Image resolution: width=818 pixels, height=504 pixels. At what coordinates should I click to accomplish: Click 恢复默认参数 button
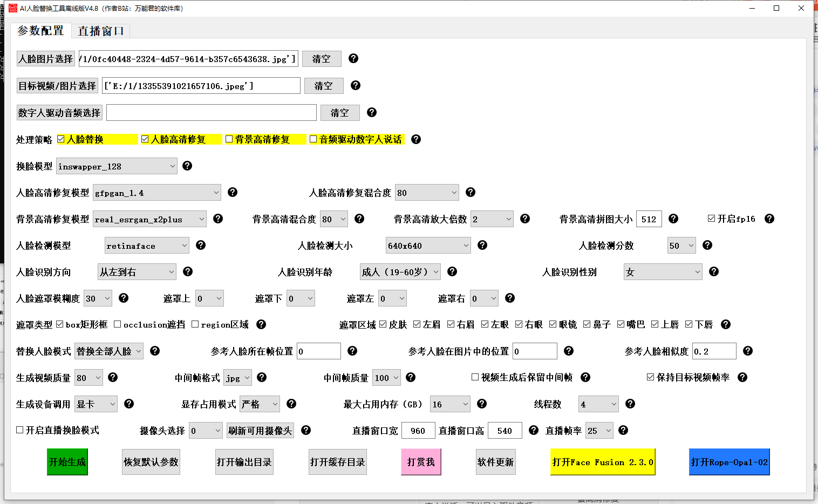[151, 462]
